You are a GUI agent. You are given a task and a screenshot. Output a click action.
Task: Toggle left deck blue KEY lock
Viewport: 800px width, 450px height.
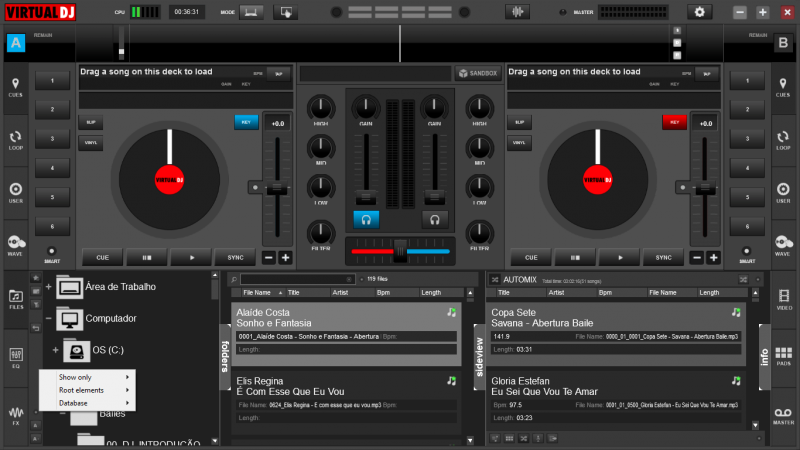(246, 122)
